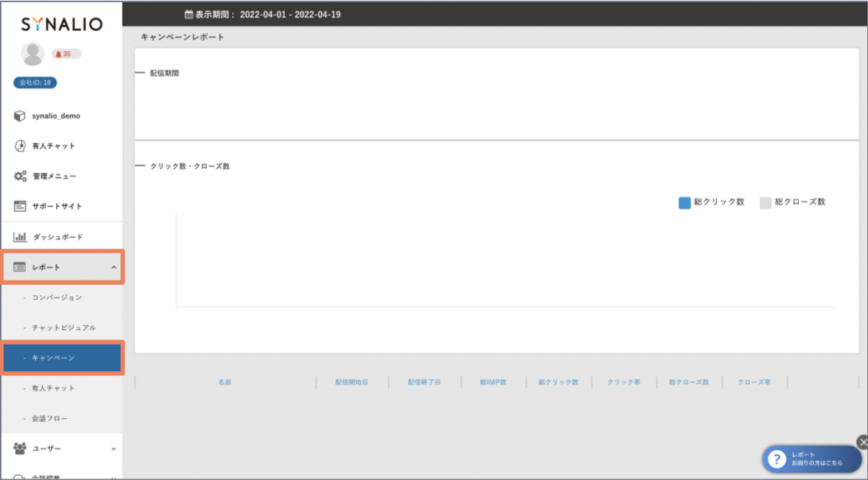Screen dimensions: 868x480
Task: Sort by クローズ率 column header
Action: coord(754,382)
